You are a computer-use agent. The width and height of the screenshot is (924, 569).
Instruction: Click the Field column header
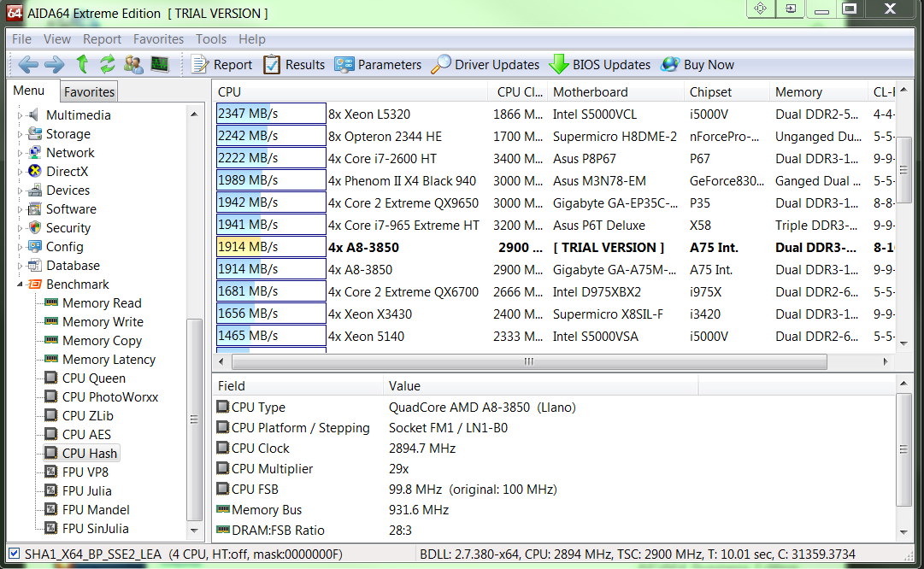coord(297,386)
